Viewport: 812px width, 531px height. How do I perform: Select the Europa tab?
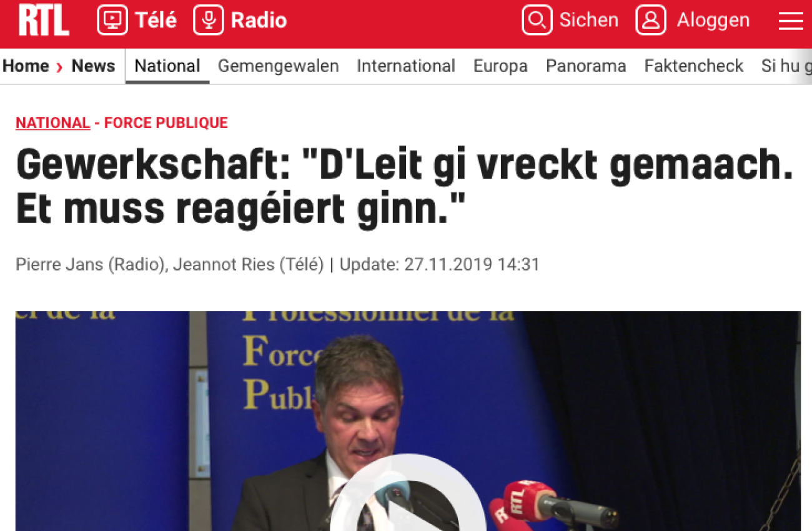500,66
